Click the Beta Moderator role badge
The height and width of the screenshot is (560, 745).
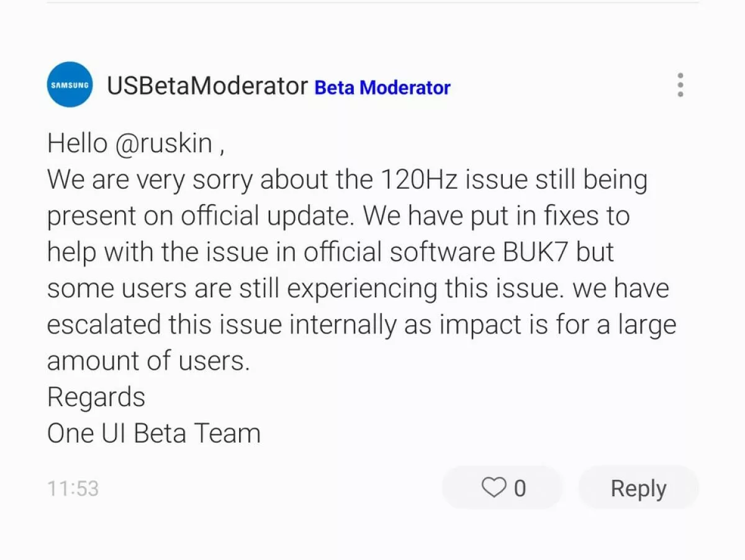pyautogui.click(x=382, y=88)
